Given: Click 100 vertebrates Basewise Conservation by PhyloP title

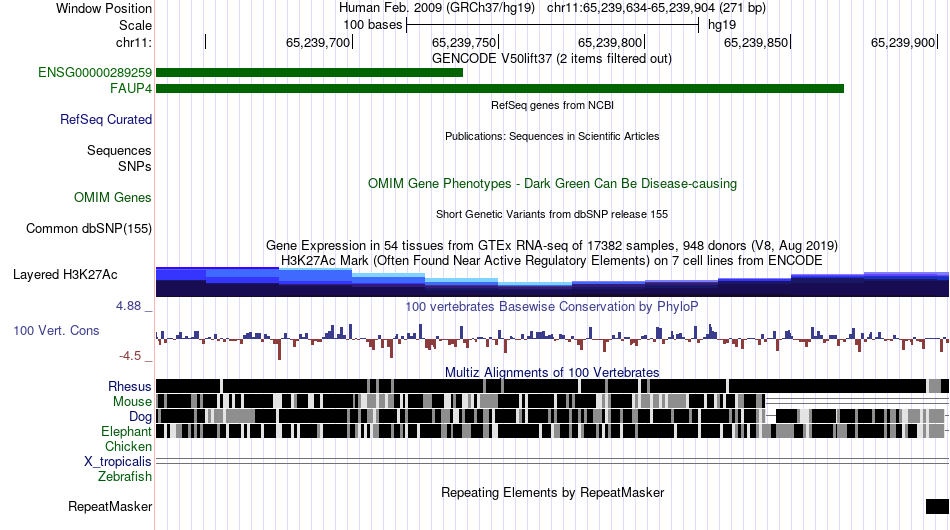Looking at the screenshot, I should [x=552, y=306].
